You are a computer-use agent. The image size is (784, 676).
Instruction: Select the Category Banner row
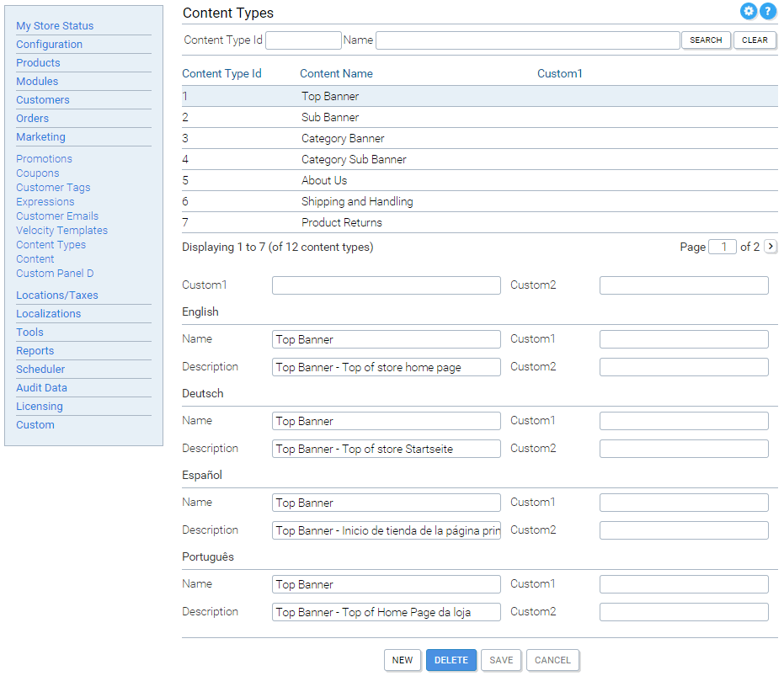[479, 138]
